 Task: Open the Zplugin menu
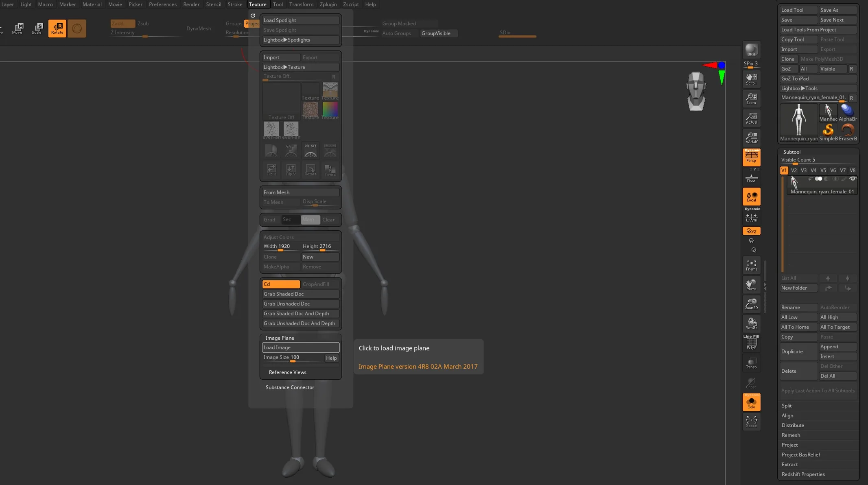click(x=328, y=4)
